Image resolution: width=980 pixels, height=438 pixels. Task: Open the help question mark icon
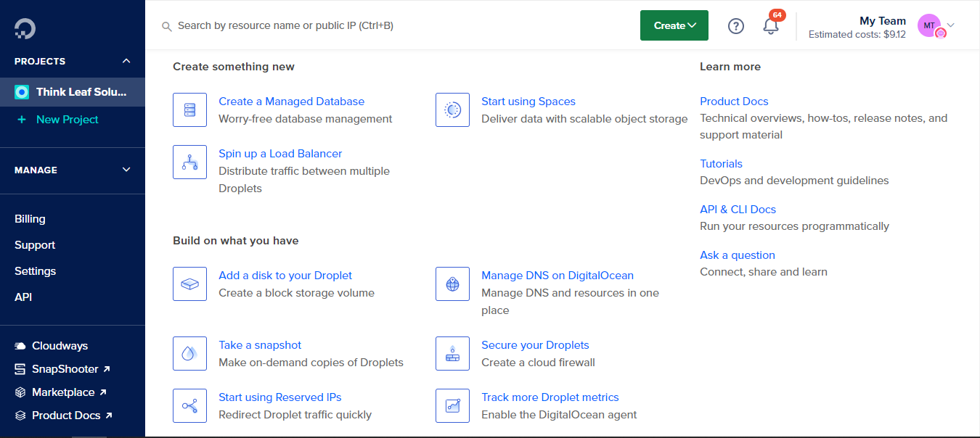(x=736, y=26)
